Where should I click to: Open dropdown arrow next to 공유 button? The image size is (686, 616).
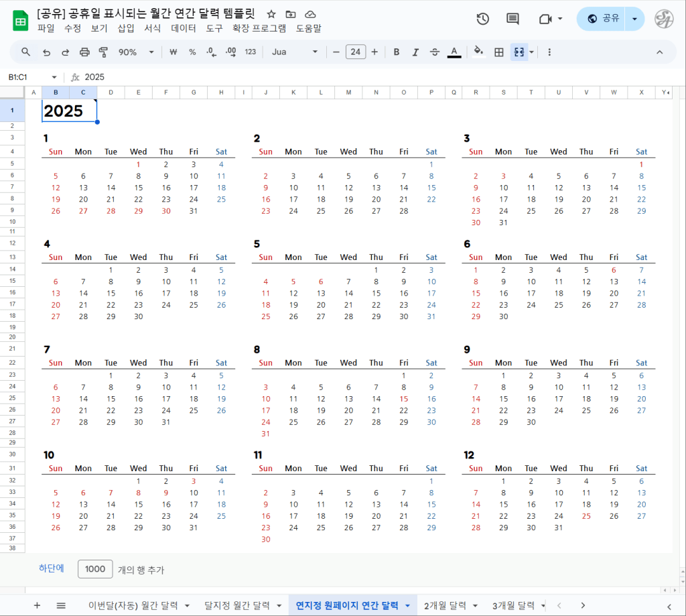coord(634,19)
